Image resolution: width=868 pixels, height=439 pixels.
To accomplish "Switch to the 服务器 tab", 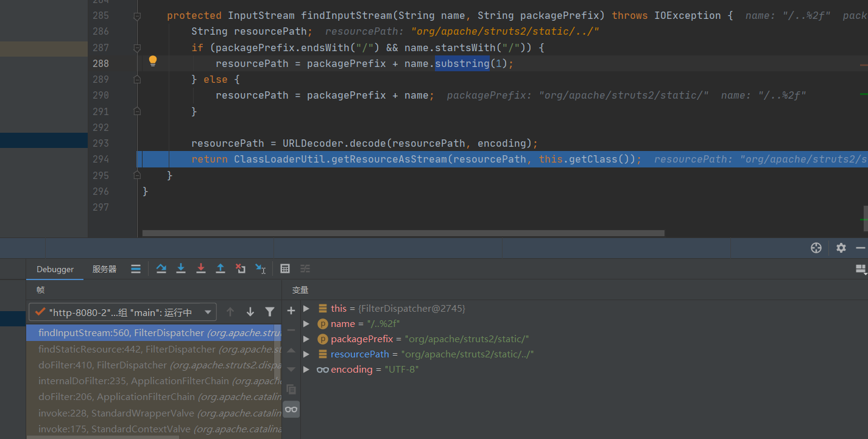I will point(104,269).
